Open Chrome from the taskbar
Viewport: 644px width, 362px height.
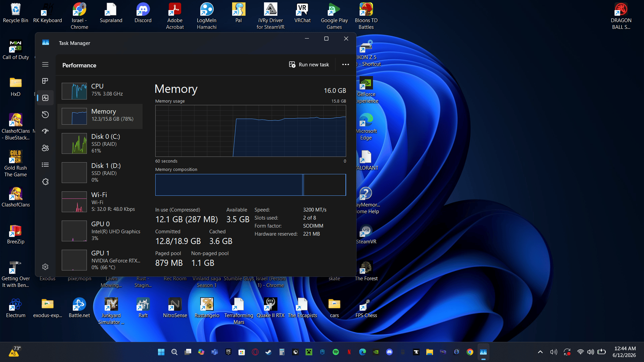click(x=470, y=352)
